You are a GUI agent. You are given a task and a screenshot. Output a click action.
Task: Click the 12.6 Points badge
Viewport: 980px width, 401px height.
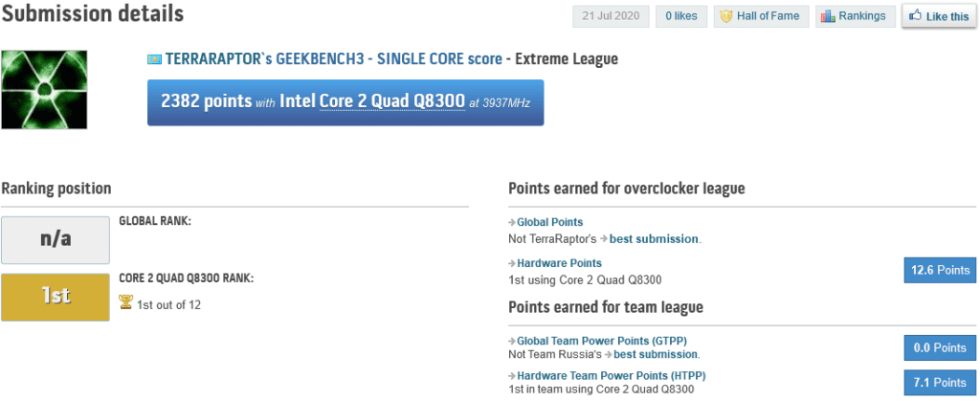click(x=939, y=271)
